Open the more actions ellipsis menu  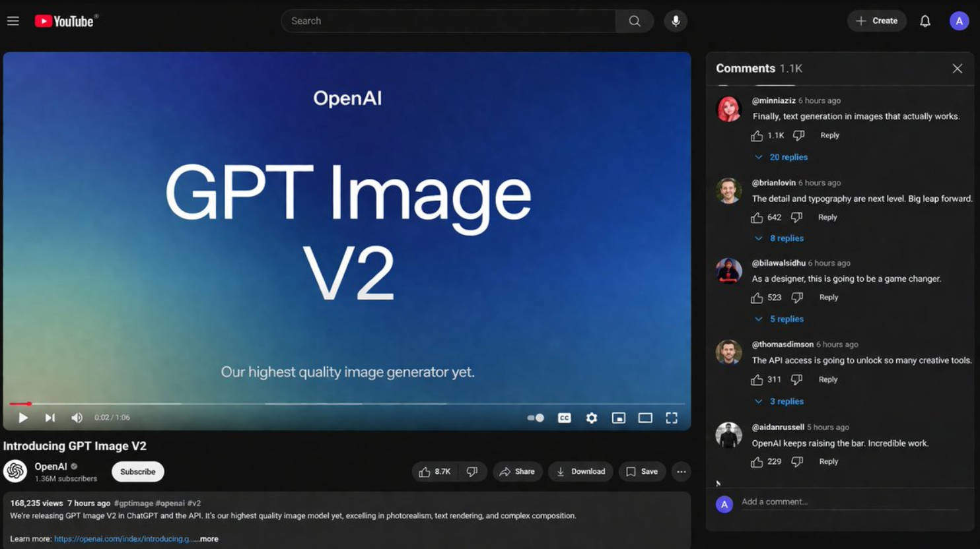coord(681,472)
